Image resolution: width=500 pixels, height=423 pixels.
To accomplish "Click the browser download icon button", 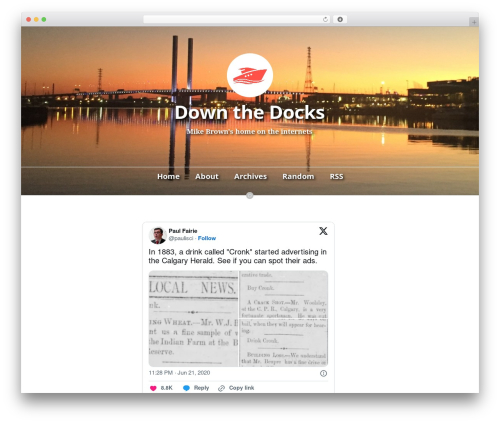I will (340, 19).
